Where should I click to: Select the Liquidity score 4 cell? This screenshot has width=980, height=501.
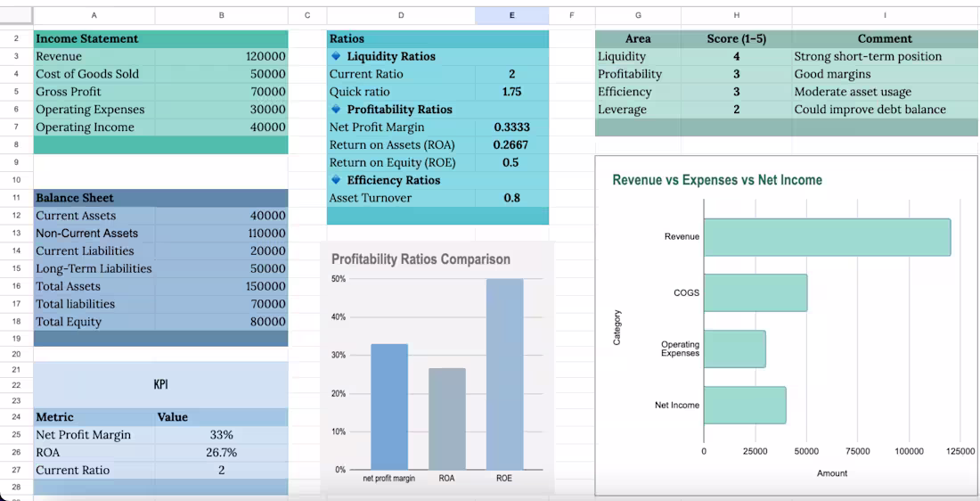[736, 56]
